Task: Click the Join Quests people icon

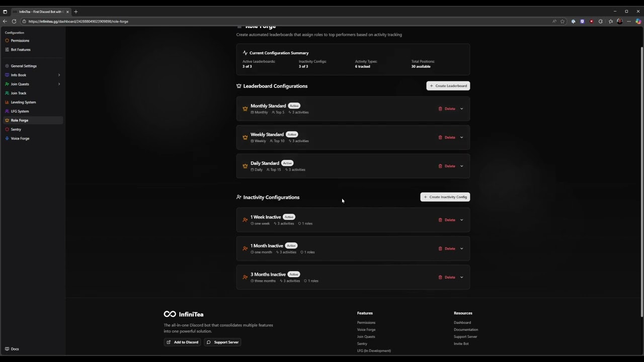Action: pos(7,84)
